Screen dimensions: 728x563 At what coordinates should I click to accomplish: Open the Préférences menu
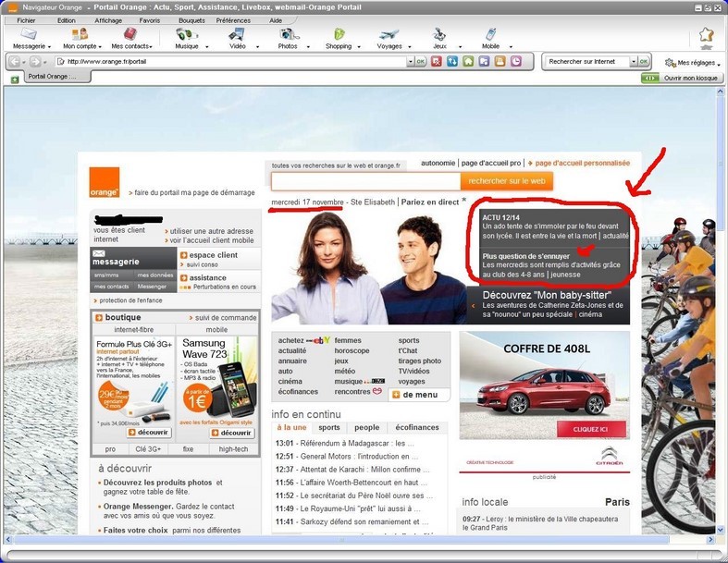click(x=233, y=20)
